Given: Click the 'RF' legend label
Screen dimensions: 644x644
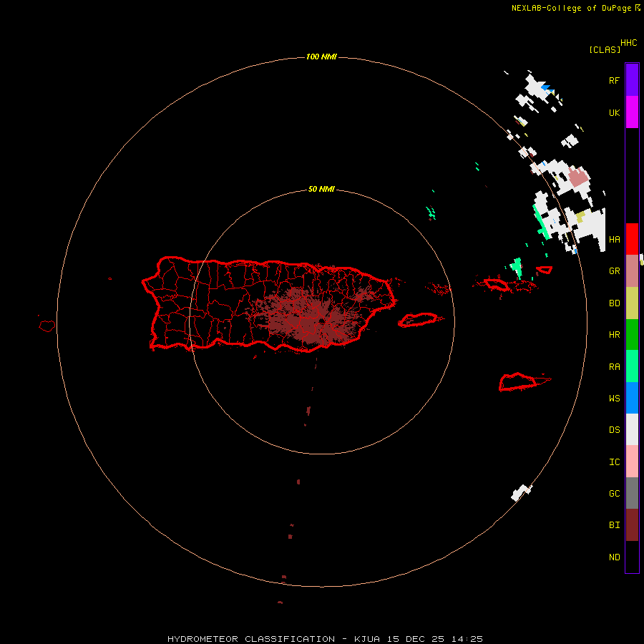Looking at the screenshot, I should (x=614, y=80).
